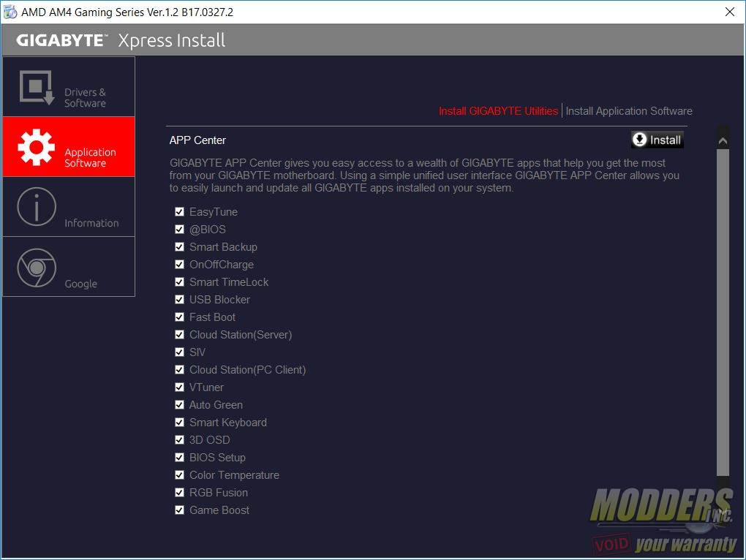Uncheck the SIV checkbox
This screenshot has width=746, height=560.
(x=179, y=352)
